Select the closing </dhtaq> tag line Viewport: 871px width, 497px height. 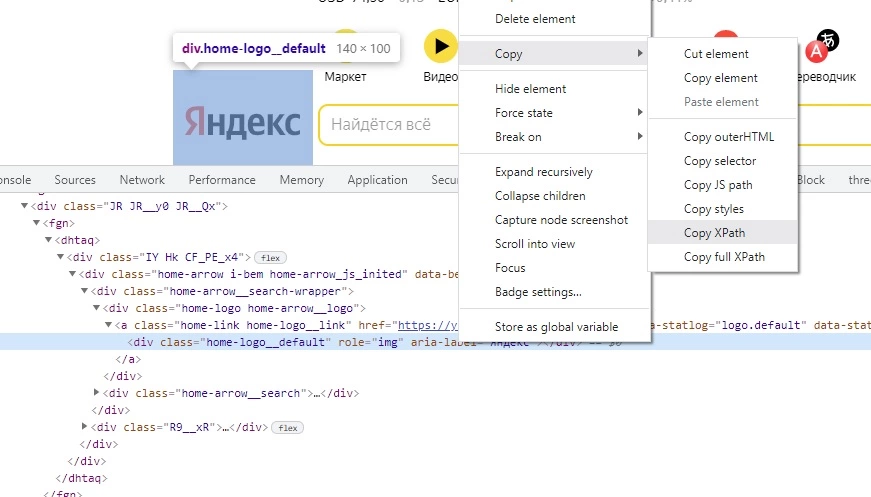pyautogui.click(x=82, y=478)
